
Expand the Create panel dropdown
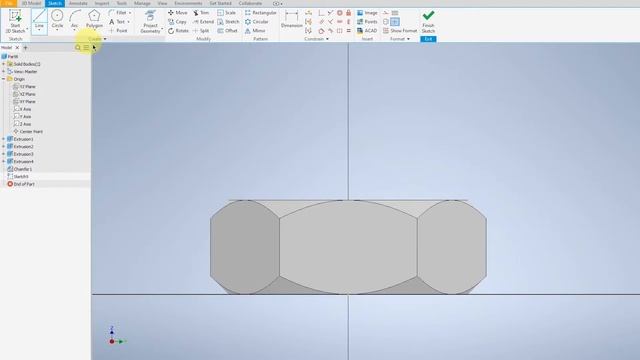tap(105, 39)
